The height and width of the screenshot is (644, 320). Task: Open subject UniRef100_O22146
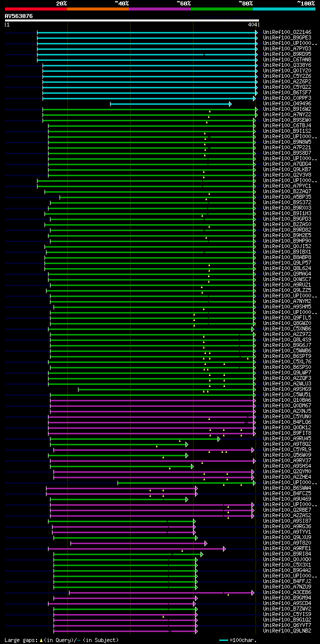click(x=287, y=32)
